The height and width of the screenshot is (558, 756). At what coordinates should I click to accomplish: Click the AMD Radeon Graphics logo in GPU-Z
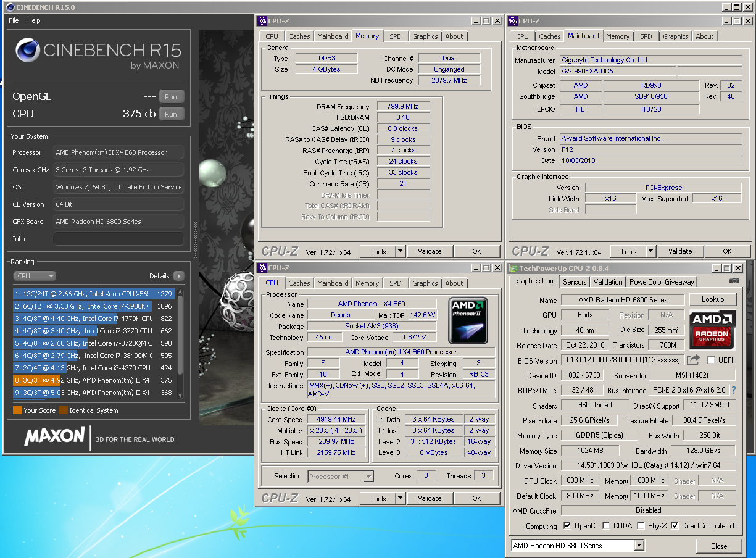pos(713,331)
